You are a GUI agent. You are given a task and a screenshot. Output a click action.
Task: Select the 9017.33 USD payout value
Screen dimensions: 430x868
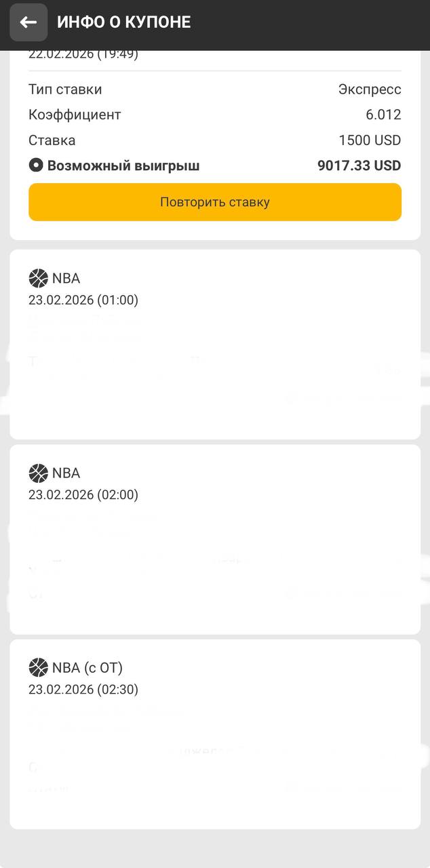[x=359, y=165]
